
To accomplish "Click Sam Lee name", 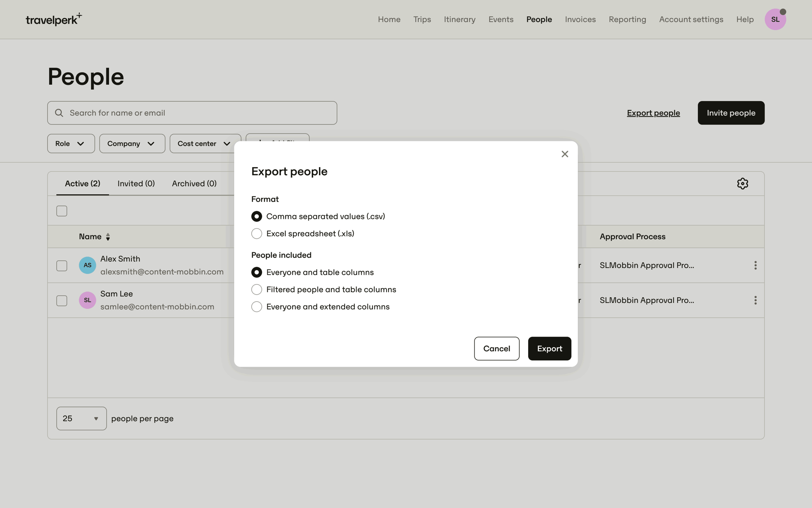I will coord(116,294).
